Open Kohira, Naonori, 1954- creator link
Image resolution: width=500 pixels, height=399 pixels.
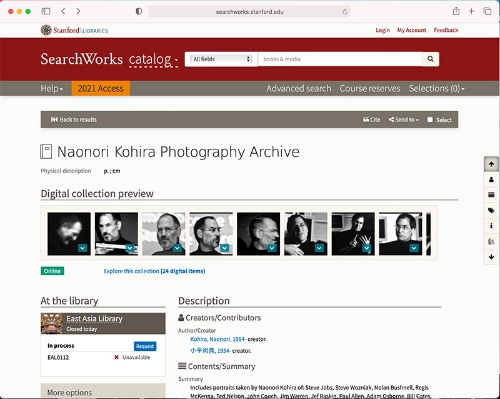[x=218, y=339]
